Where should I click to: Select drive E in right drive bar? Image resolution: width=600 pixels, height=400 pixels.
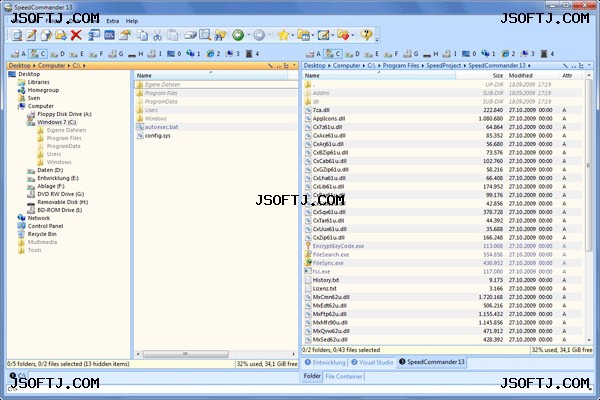[x=372, y=54]
